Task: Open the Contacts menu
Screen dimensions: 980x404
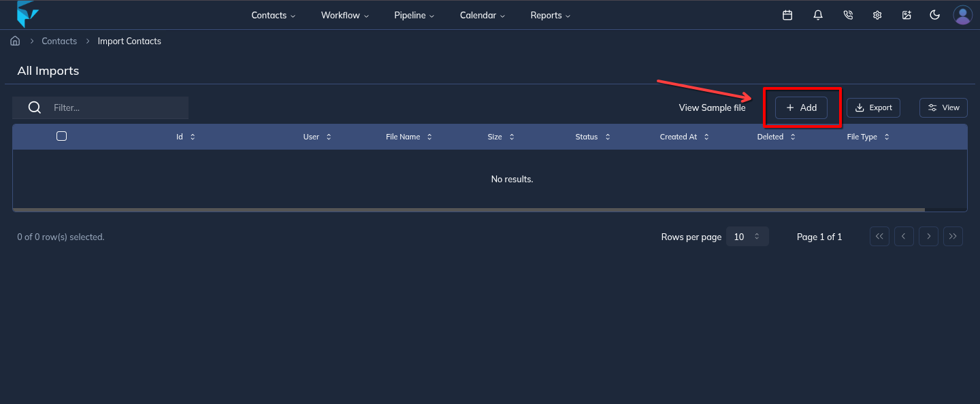Action: pos(272,14)
